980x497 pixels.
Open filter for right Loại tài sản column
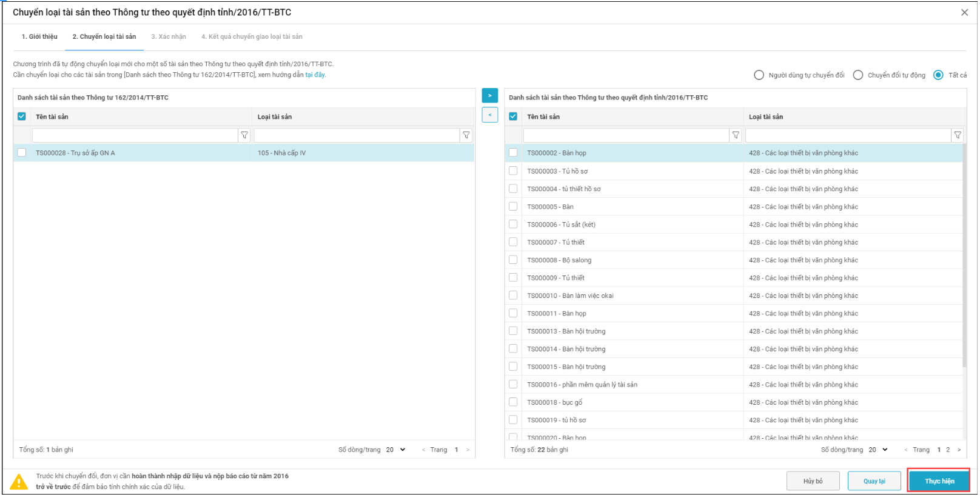[x=958, y=135]
